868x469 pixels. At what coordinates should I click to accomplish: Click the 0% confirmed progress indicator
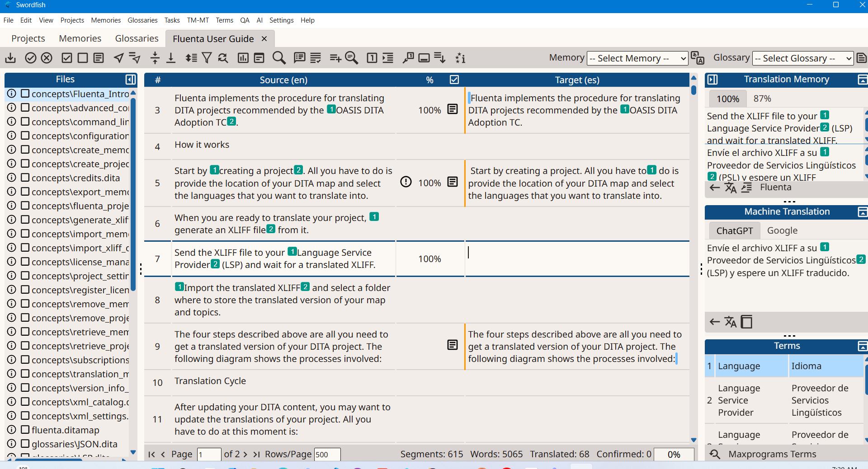[674, 455]
